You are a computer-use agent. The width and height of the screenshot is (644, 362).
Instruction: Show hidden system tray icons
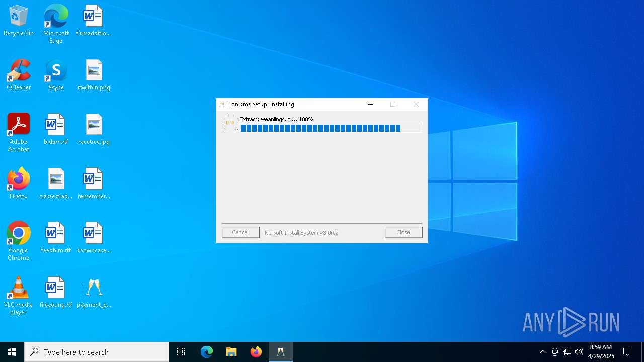pos(543,352)
